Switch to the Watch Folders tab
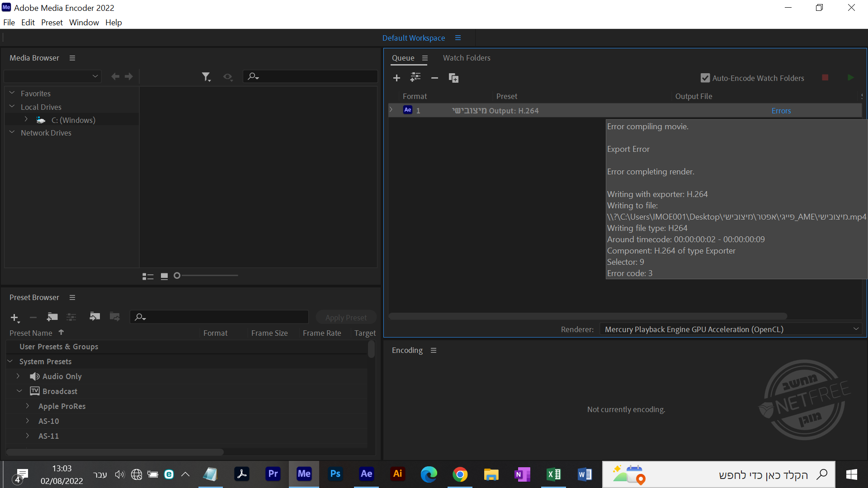The image size is (868, 488). pyautogui.click(x=466, y=58)
